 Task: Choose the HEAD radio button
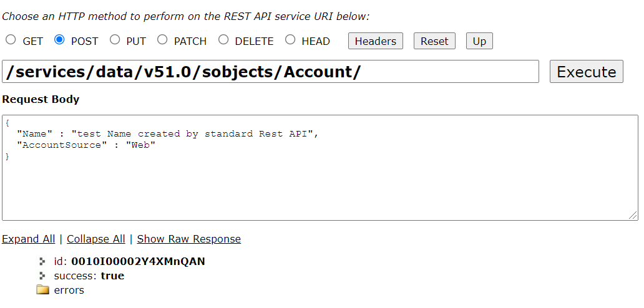pyautogui.click(x=290, y=40)
